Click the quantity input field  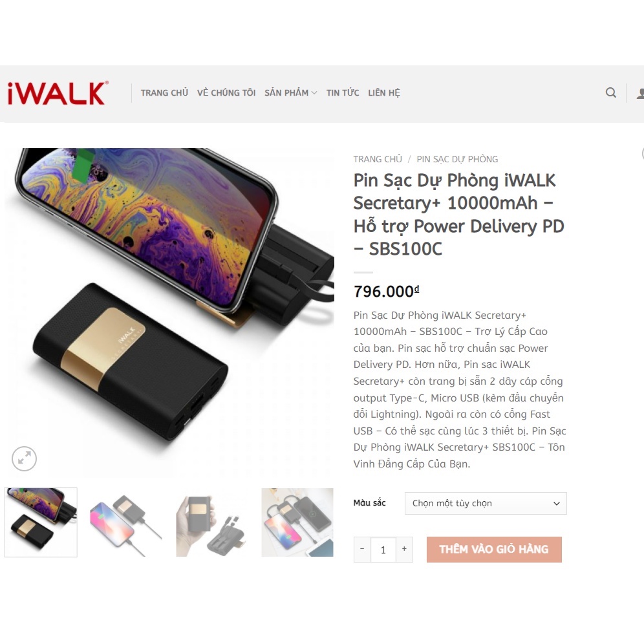point(383,550)
